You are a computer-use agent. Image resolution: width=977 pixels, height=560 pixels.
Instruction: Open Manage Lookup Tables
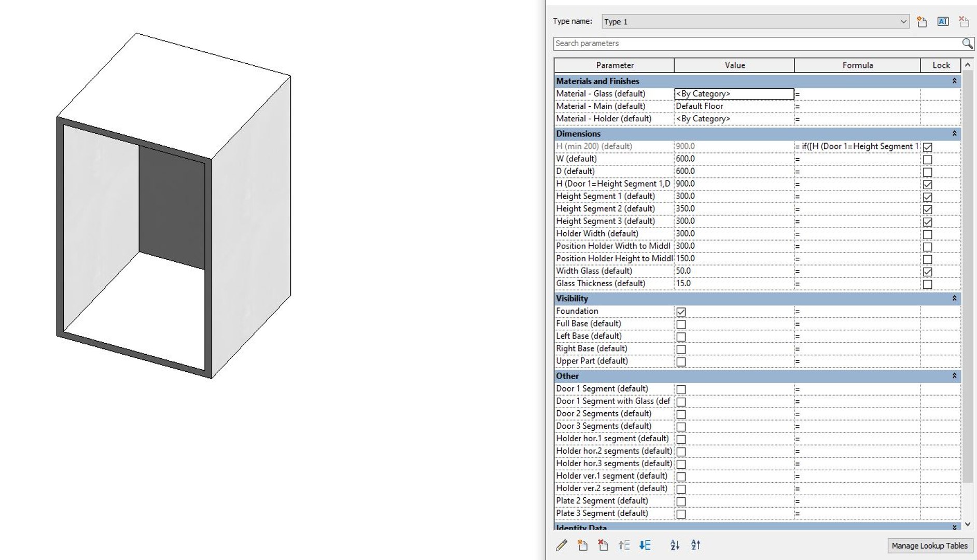(x=929, y=545)
